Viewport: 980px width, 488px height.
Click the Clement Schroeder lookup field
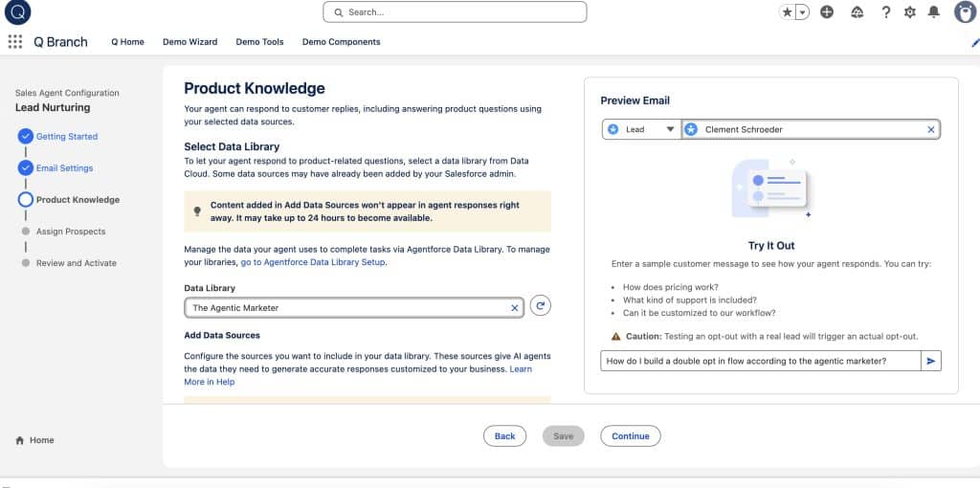tap(811, 129)
